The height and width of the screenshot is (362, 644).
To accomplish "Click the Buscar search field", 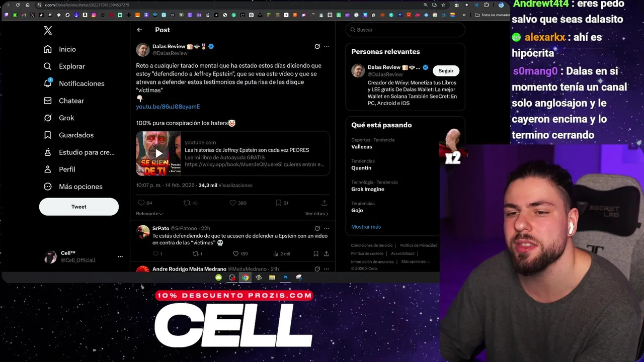I will [405, 30].
